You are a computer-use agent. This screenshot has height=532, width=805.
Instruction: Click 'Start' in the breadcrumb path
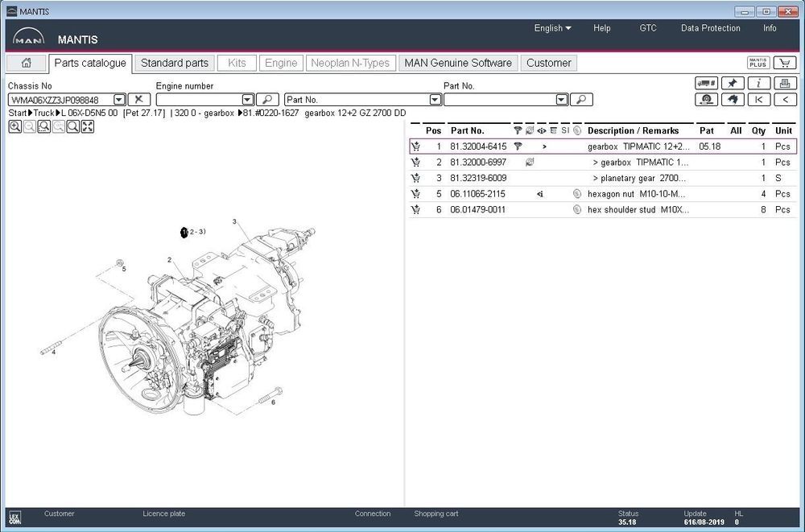pos(18,113)
